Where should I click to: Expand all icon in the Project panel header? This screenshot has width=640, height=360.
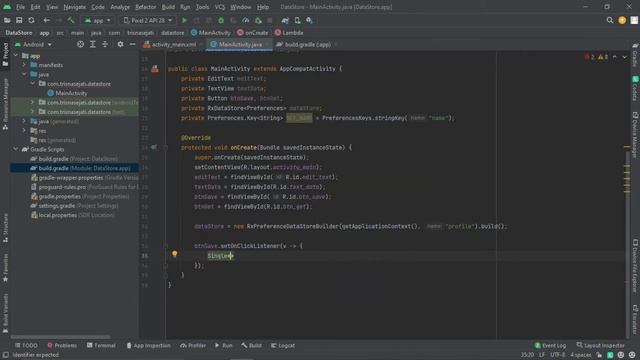(93, 44)
